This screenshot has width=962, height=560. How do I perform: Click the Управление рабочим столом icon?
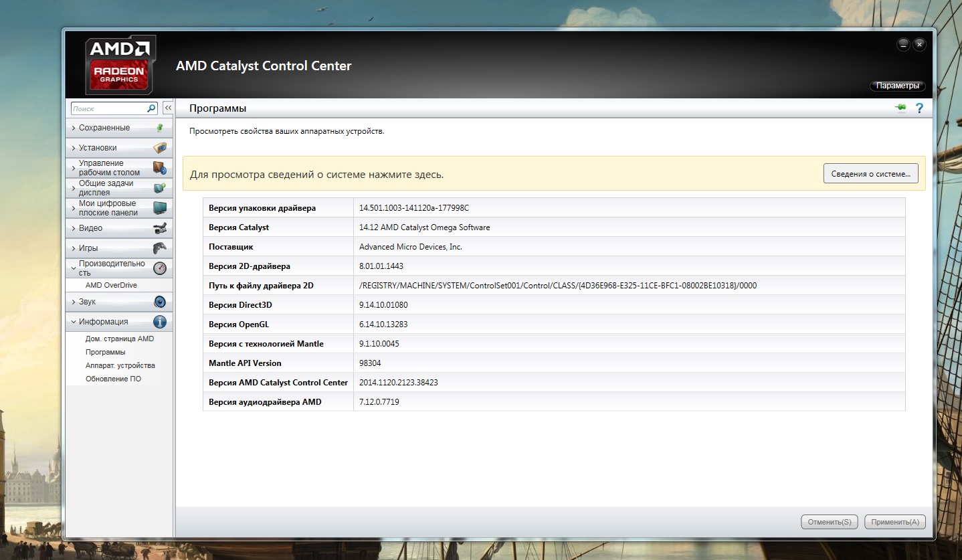(x=159, y=168)
